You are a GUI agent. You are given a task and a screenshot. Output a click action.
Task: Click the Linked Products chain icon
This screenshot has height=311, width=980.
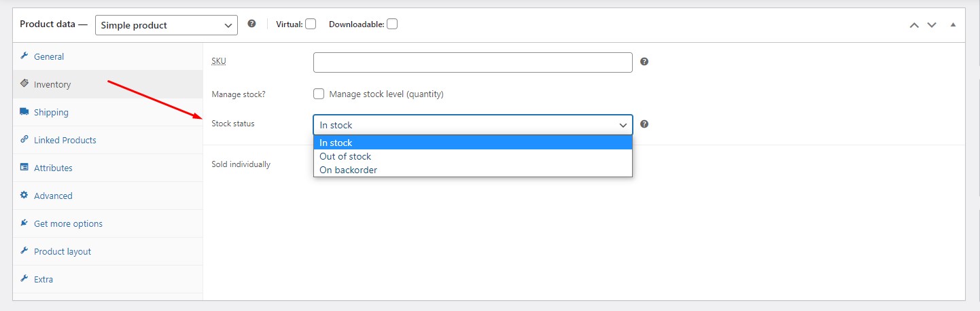point(24,140)
